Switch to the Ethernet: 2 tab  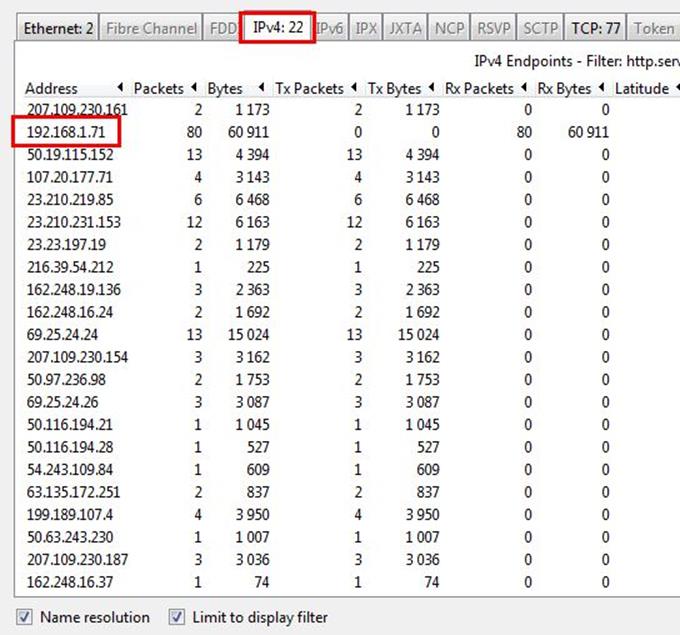click(60, 28)
